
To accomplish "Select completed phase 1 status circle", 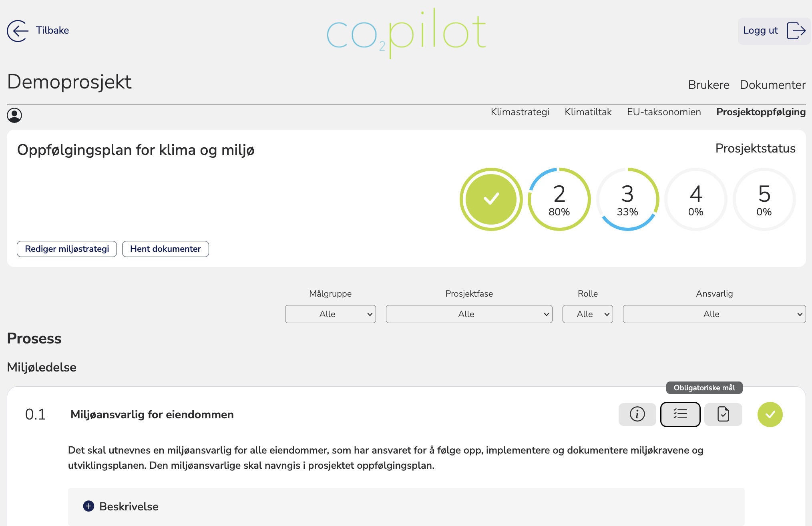I will click(x=491, y=199).
